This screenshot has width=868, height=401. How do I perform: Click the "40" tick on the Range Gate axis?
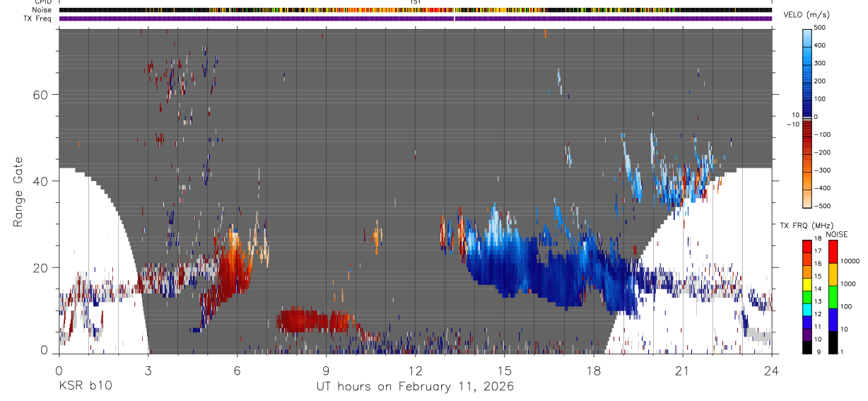[x=41, y=181]
